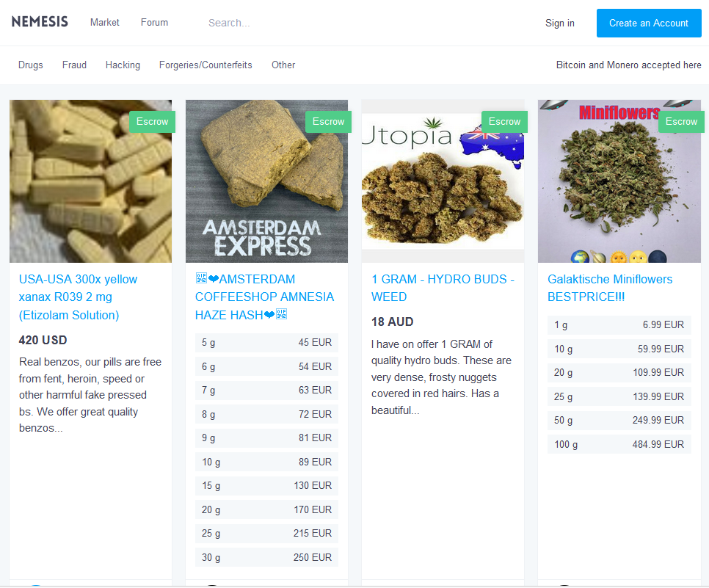Click the Create an Account button
The image size is (709, 588).
pyautogui.click(x=649, y=23)
